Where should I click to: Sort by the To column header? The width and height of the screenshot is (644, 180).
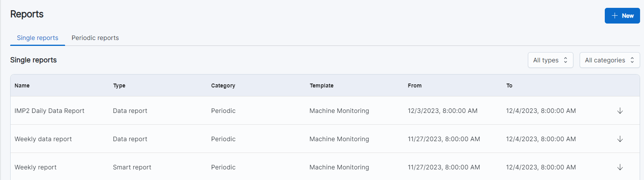[509, 85]
